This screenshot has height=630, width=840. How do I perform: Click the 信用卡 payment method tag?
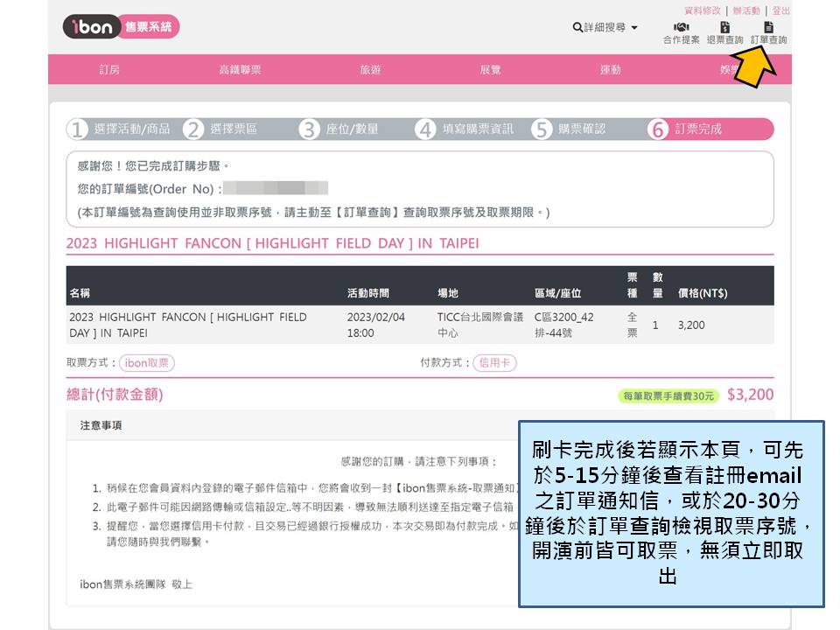(x=494, y=363)
